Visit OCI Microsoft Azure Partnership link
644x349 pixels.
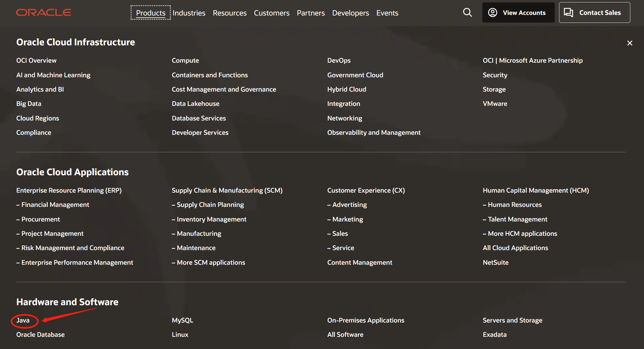533,60
